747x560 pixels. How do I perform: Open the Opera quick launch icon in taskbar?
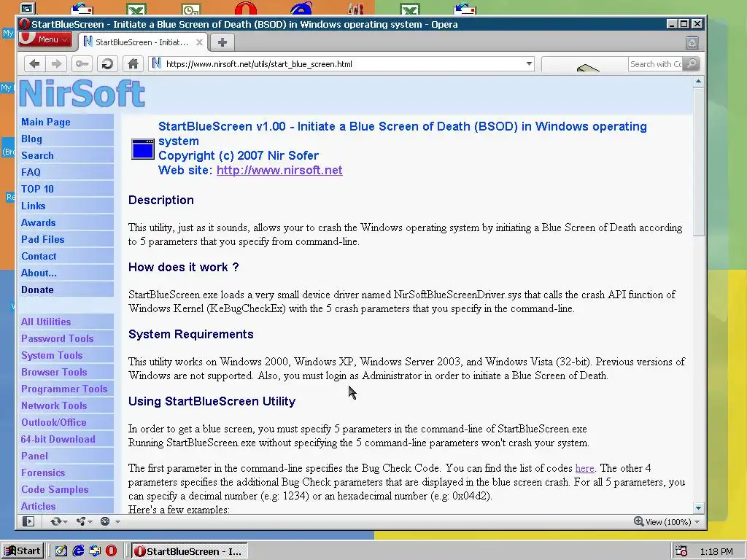111,551
